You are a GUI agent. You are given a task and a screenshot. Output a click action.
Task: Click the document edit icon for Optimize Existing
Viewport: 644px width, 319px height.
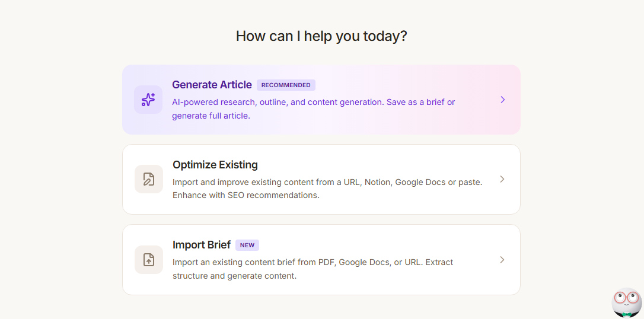(149, 179)
